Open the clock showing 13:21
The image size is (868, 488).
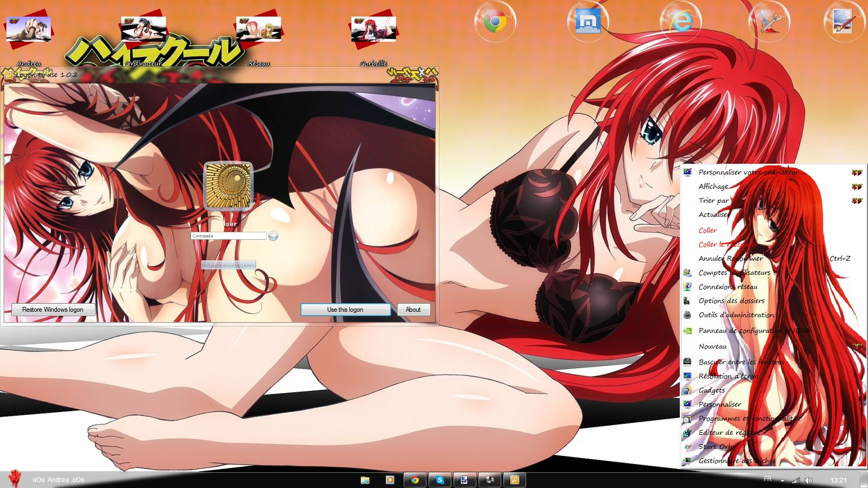(838, 480)
